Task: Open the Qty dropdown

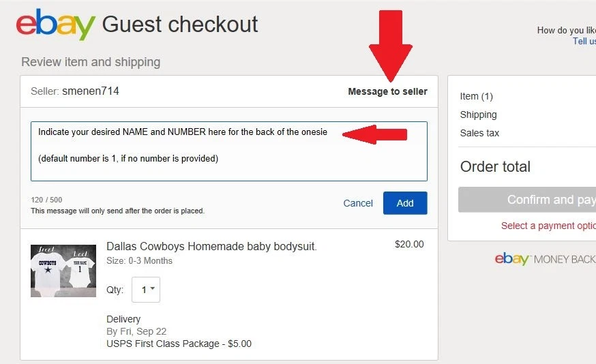Action: (146, 290)
